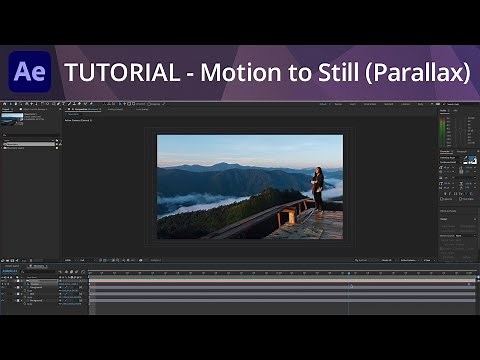Select the Roto Brush tool
This screenshot has height=360, width=480.
(x=85, y=104)
